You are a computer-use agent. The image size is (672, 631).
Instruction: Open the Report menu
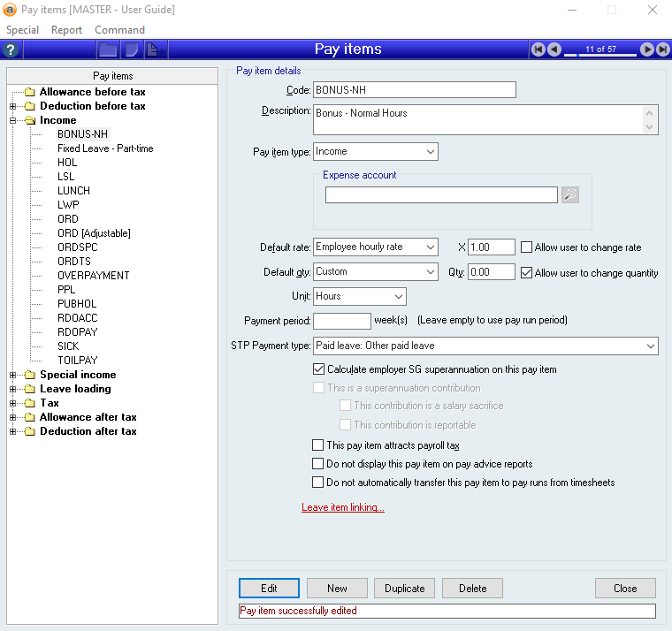pos(66,29)
